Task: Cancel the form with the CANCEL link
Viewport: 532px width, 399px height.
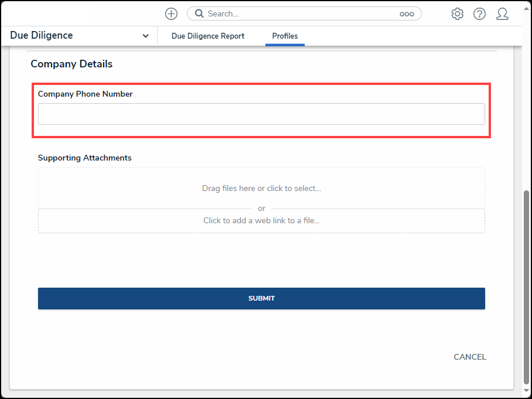Action: point(470,357)
